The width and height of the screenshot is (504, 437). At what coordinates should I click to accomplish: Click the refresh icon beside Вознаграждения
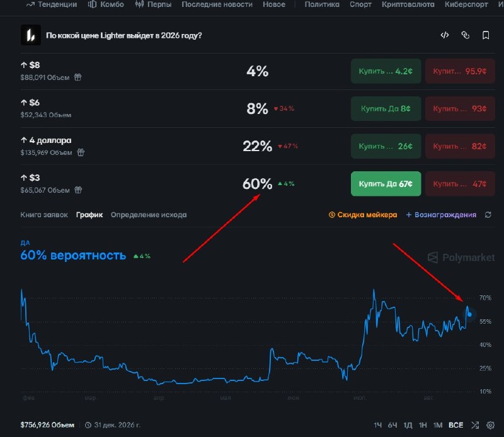pyautogui.click(x=488, y=215)
